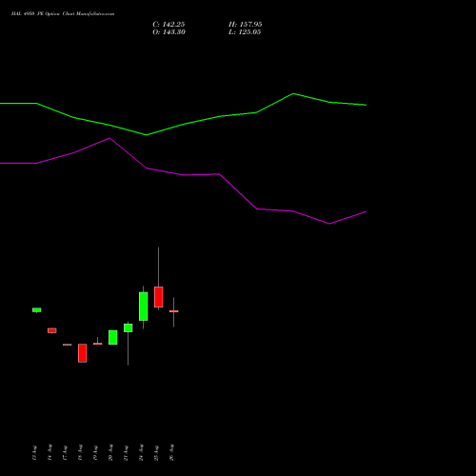Click the red candle body above 25 Aug

tap(159, 297)
